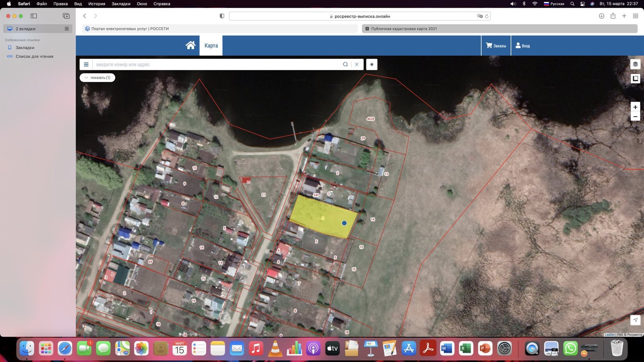Click the Safari address bar
The width and height of the screenshot is (644, 362).
coord(360,16)
